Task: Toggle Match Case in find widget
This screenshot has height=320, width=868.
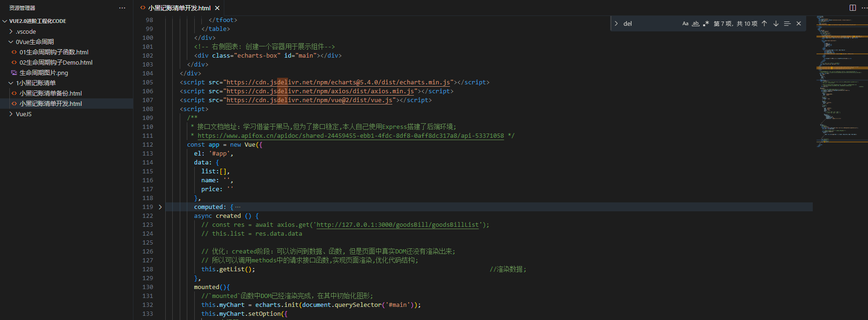Action: (685, 23)
